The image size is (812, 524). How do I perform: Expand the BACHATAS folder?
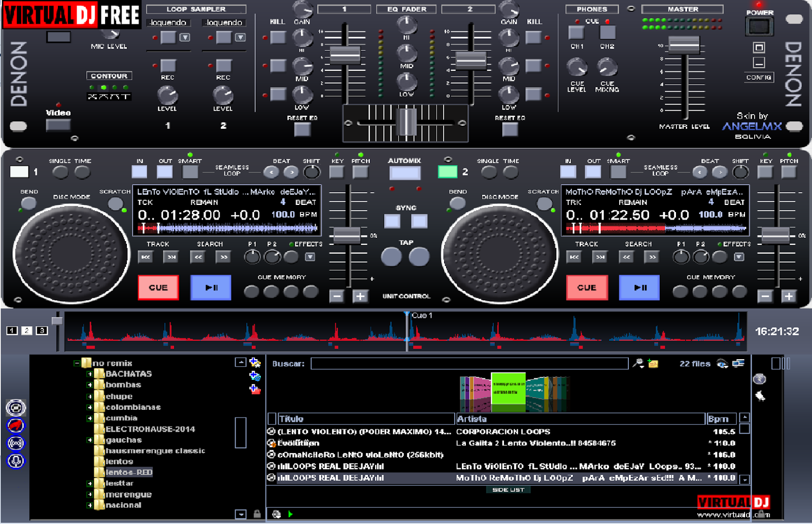[x=90, y=374]
